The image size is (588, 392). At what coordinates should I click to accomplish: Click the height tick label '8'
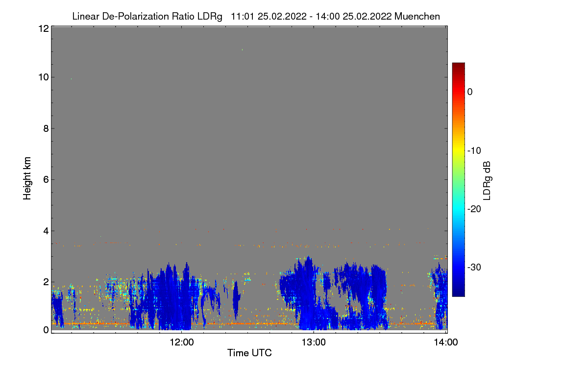[x=46, y=128]
